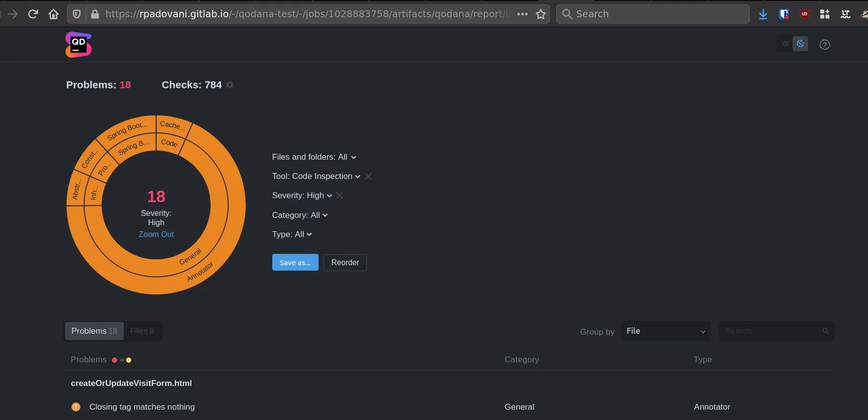This screenshot has width=868, height=420.
Task: Open Type: All dropdown
Action: point(292,234)
